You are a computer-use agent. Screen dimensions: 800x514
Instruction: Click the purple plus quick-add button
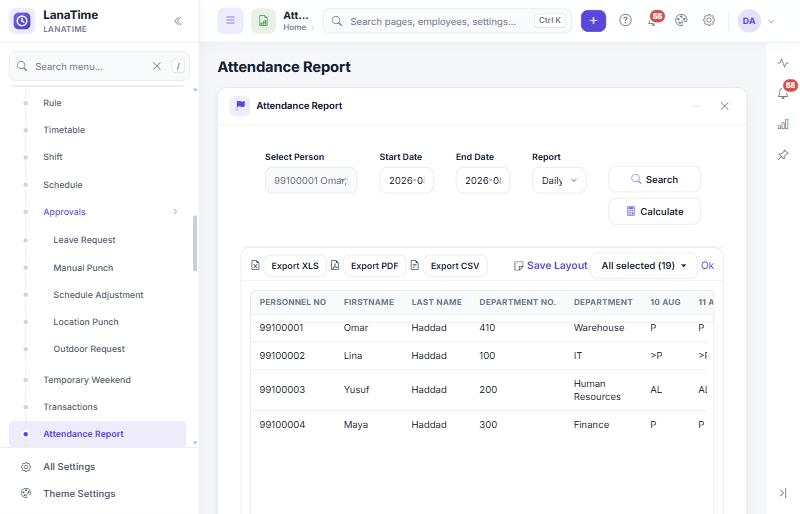click(593, 21)
